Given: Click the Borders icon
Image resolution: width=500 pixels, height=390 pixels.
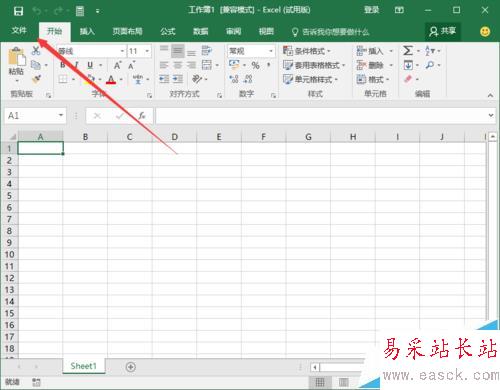Looking at the screenshot, I should tap(63, 79).
